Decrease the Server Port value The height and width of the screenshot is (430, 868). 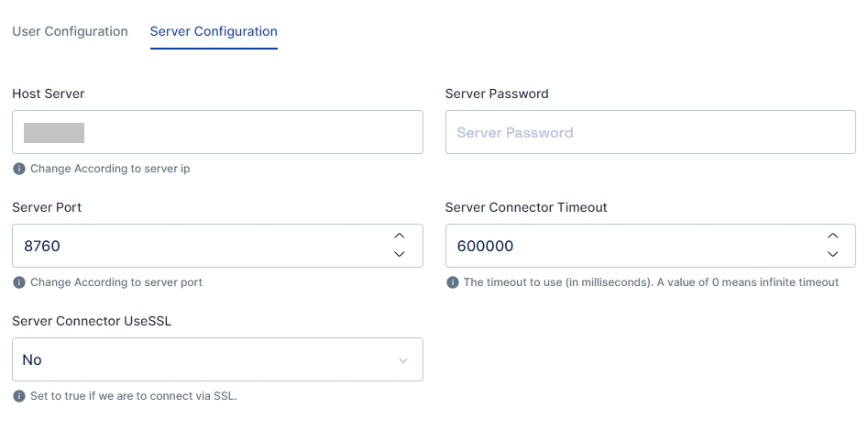(399, 254)
